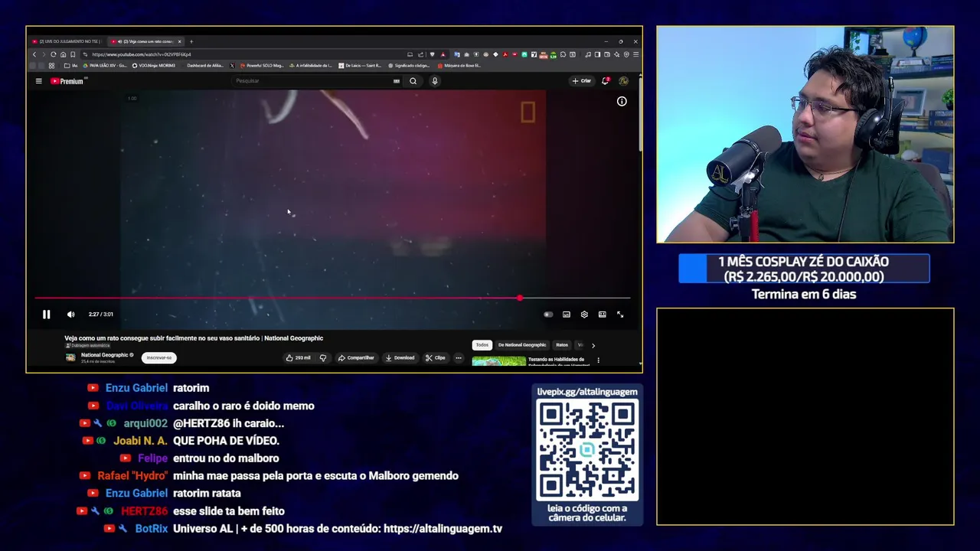Open the De Laicis — Saint R bookmark
The image size is (980, 551).
pyautogui.click(x=360, y=66)
